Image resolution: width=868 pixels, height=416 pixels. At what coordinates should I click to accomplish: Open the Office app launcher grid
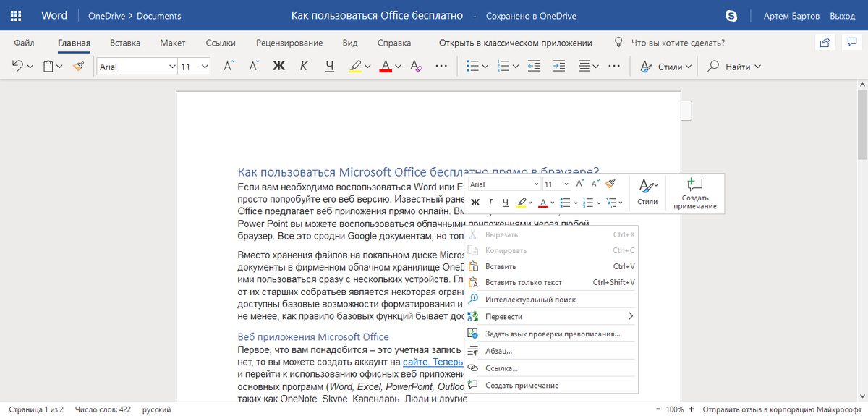point(16,15)
